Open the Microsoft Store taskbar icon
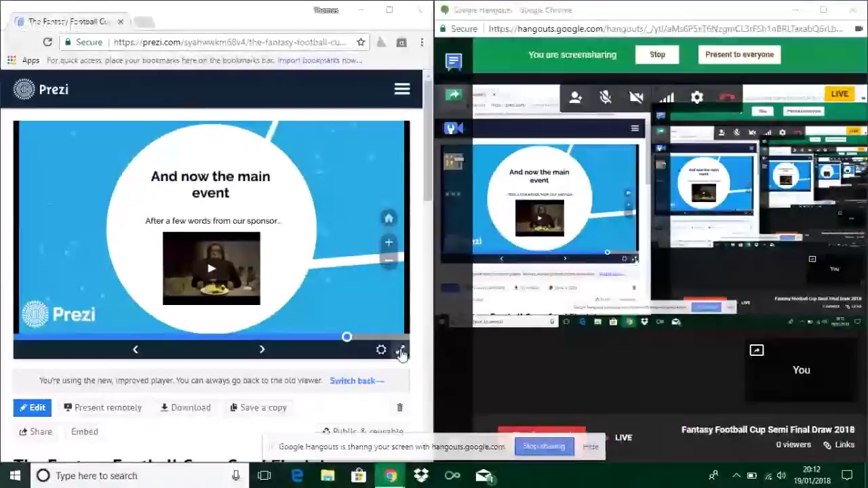868x488 pixels. [x=359, y=476]
